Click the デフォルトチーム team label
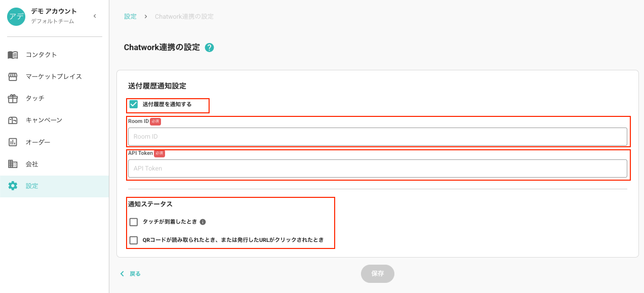This screenshot has width=644, height=293. point(53,21)
